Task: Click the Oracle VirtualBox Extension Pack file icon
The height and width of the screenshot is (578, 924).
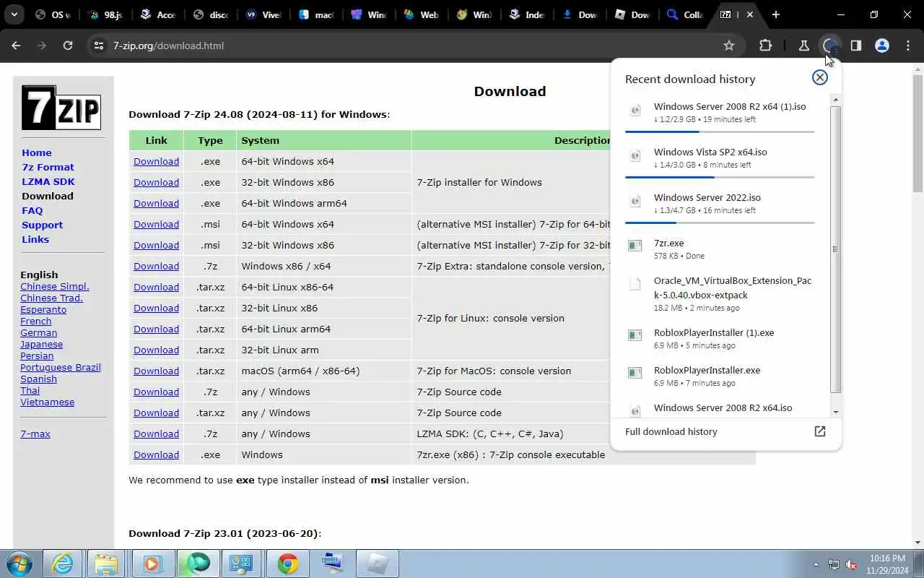Action: coord(635,284)
